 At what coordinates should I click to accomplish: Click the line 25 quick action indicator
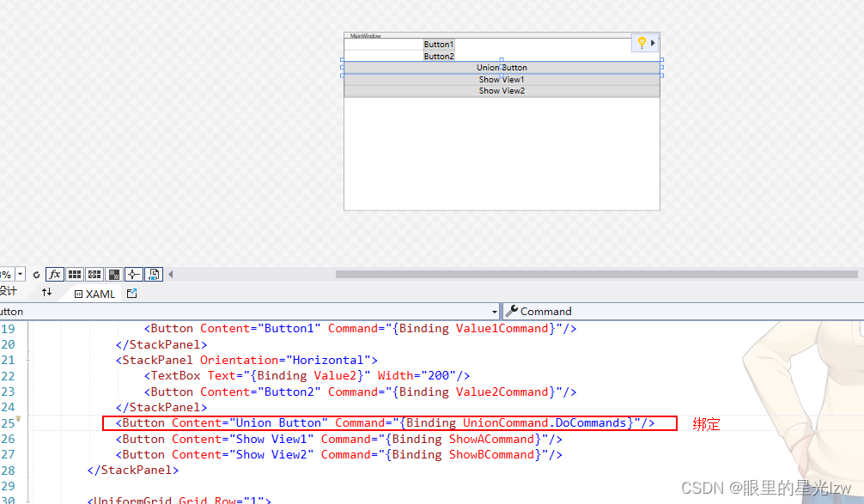pyautogui.click(x=18, y=419)
